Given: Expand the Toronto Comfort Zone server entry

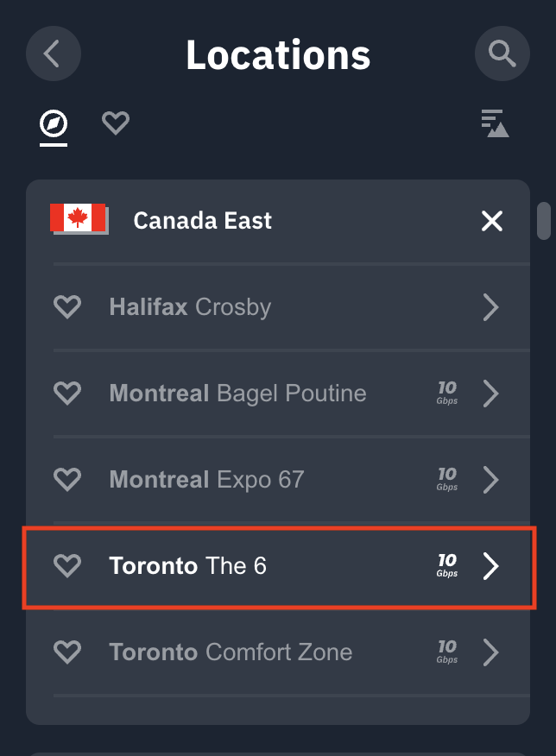Looking at the screenshot, I should tap(490, 652).
